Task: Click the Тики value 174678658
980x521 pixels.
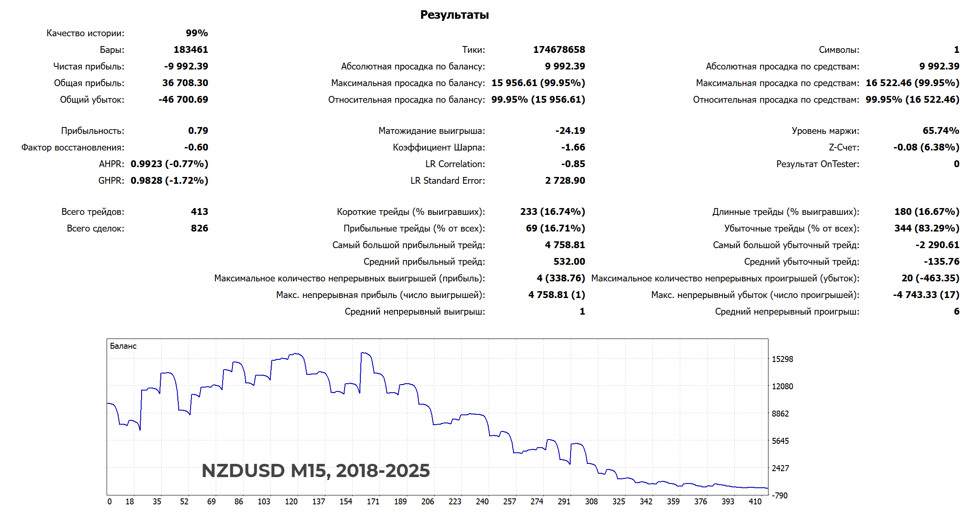Action: tap(559, 50)
